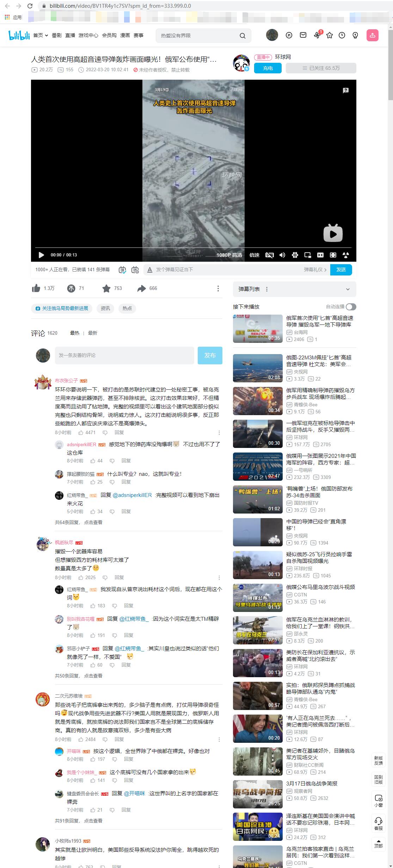Viewport: 393px width, 868px height.
Task: Open the watch history clock icon
Action: [x=342, y=35]
